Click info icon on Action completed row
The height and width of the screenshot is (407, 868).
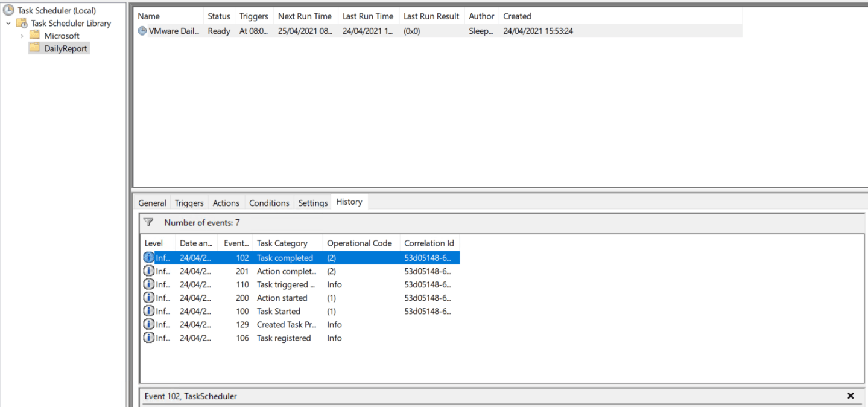coord(148,271)
